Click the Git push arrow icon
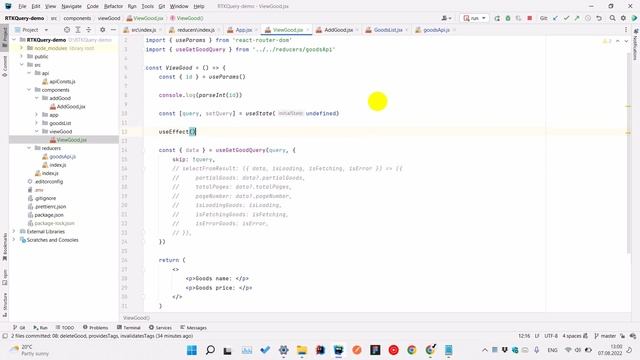 click(577, 18)
